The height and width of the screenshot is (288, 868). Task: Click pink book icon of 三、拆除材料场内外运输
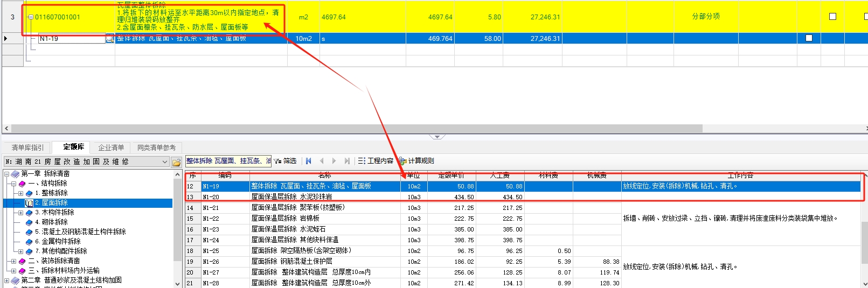click(x=22, y=271)
